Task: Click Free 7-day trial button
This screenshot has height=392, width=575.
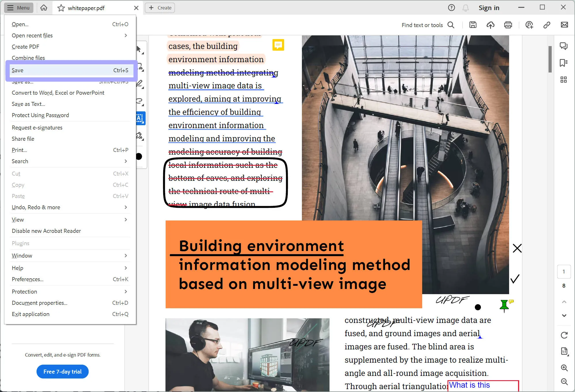Action: click(63, 372)
